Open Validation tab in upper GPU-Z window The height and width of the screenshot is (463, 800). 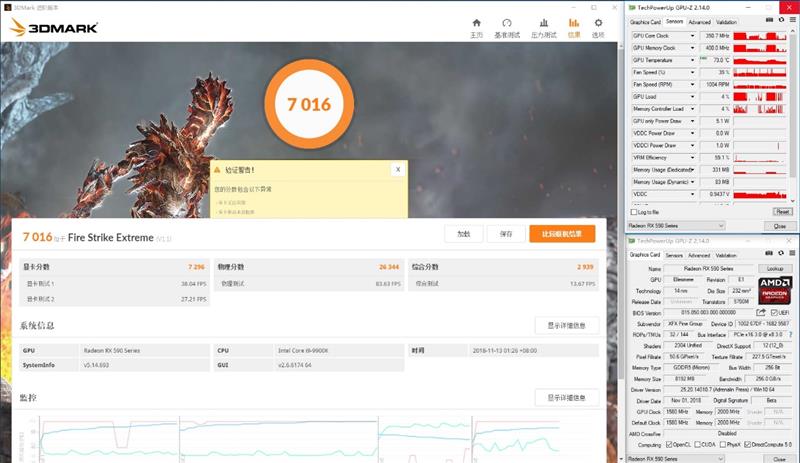[x=726, y=22]
